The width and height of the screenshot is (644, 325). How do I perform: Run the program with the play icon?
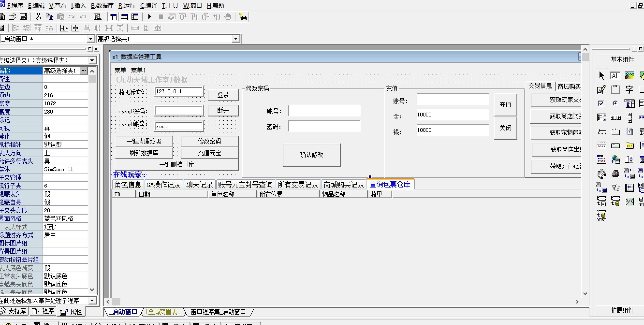tap(150, 17)
